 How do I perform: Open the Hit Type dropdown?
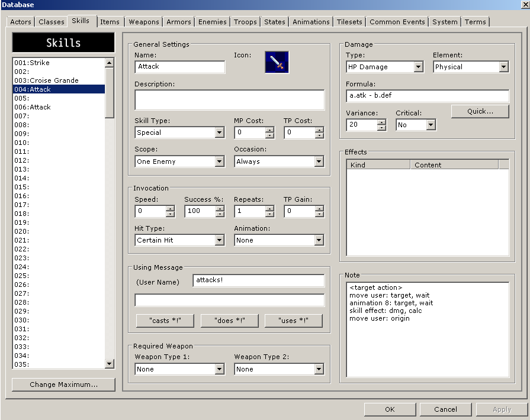(x=219, y=240)
